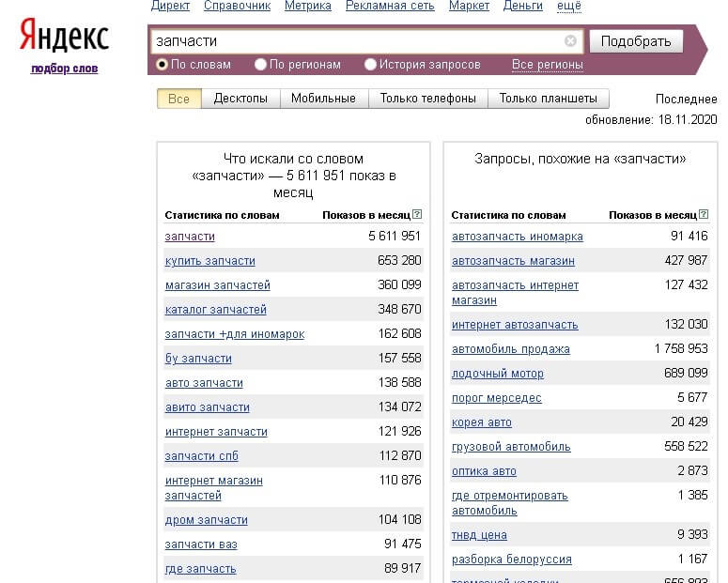
Task: Open the запчасти keyword link
Action: click(x=190, y=237)
